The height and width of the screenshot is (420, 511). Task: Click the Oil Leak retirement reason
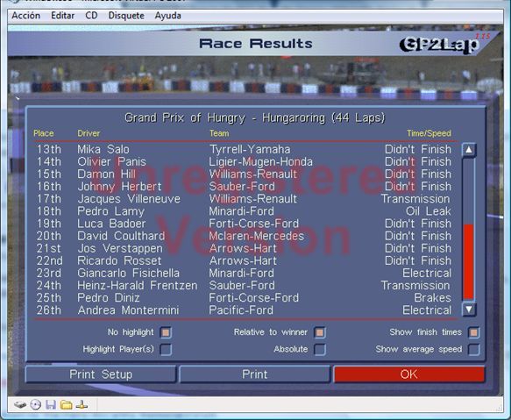429,211
